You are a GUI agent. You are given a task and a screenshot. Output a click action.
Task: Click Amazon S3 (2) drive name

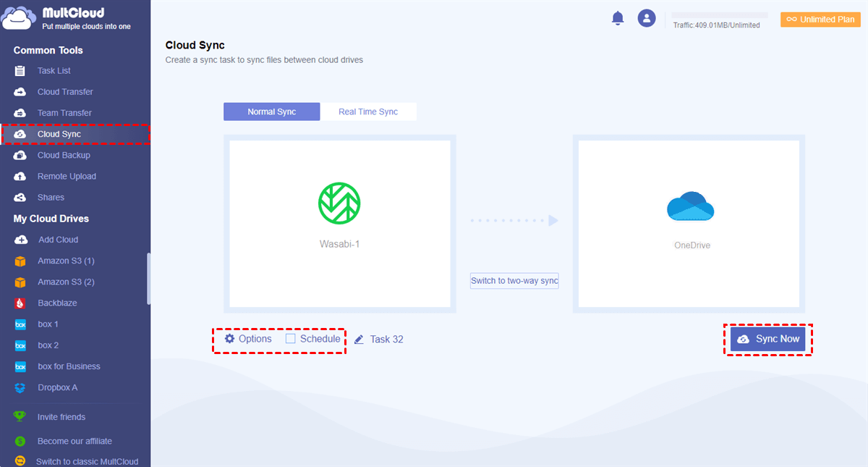66,282
